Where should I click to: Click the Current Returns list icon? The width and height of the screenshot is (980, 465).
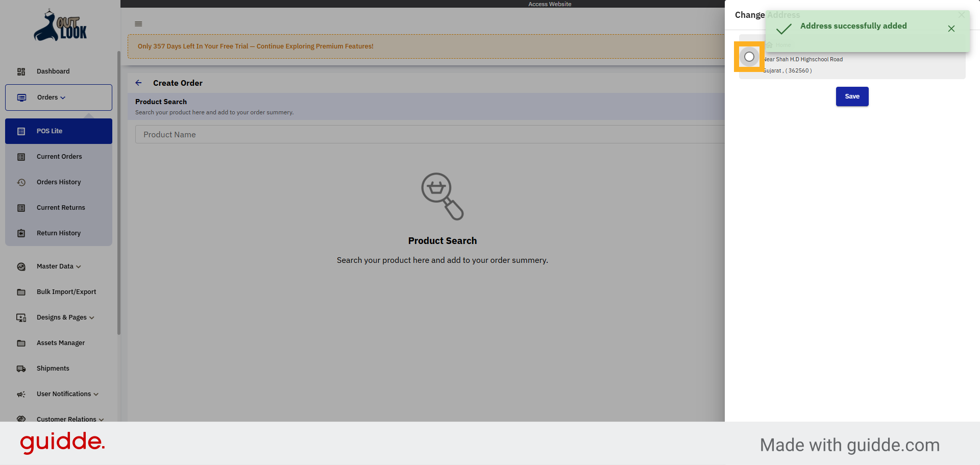tap(21, 208)
